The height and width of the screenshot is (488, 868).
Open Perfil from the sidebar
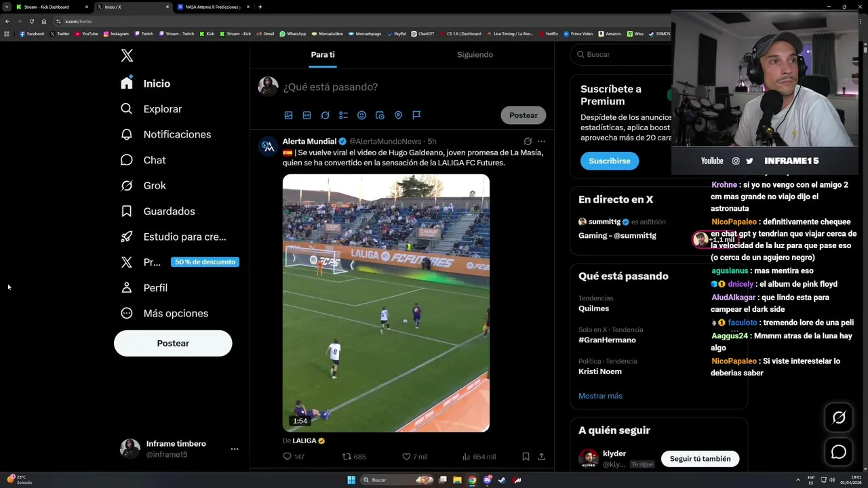pos(144,288)
